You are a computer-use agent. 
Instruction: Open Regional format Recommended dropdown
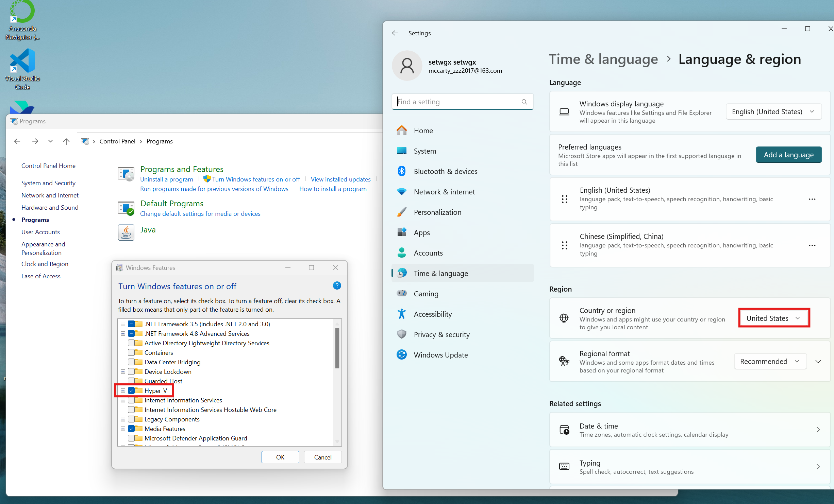770,362
